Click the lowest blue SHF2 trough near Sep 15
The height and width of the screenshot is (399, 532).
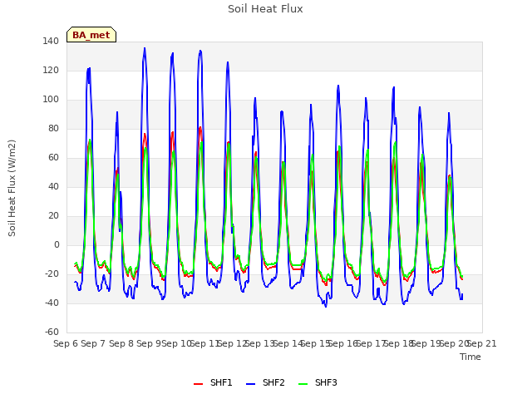pos(326,307)
